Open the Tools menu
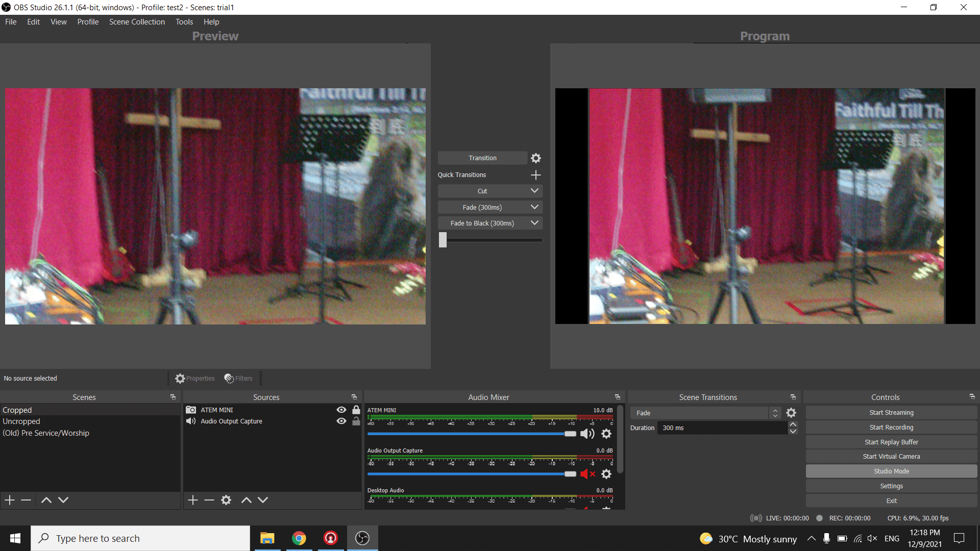The image size is (980, 551). (184, 22)
